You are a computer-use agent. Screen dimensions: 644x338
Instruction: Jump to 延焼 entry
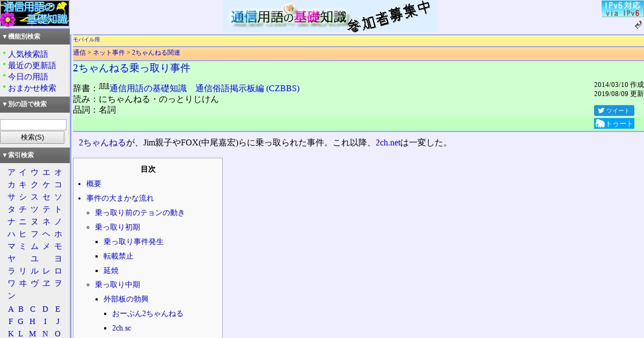(x=111, y=270)
